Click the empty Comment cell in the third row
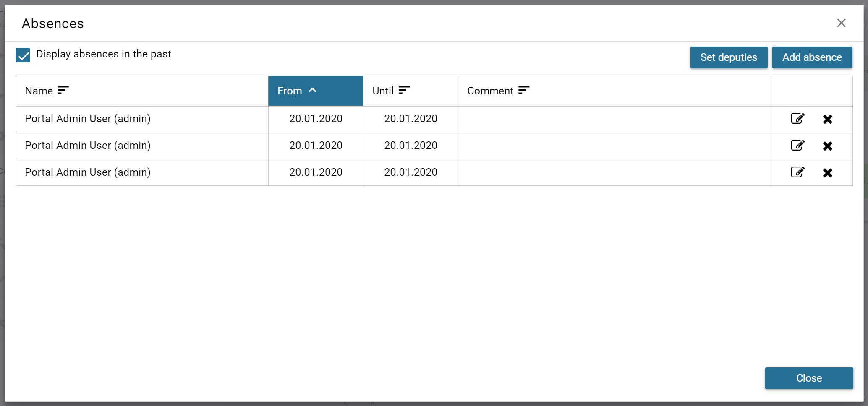The image size is (868, 406). pos(614,172)
